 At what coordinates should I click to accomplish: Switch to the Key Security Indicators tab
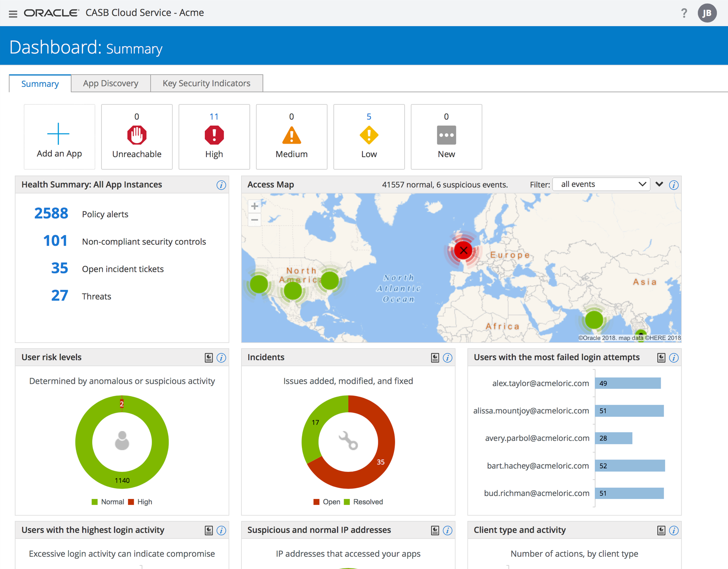(x=206, y=83)
